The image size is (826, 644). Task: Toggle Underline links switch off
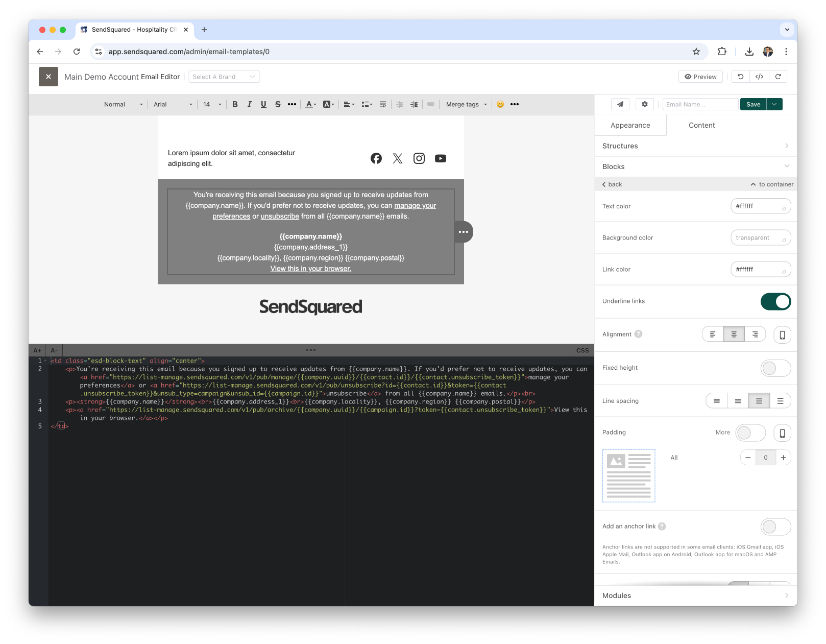(775, 301)
